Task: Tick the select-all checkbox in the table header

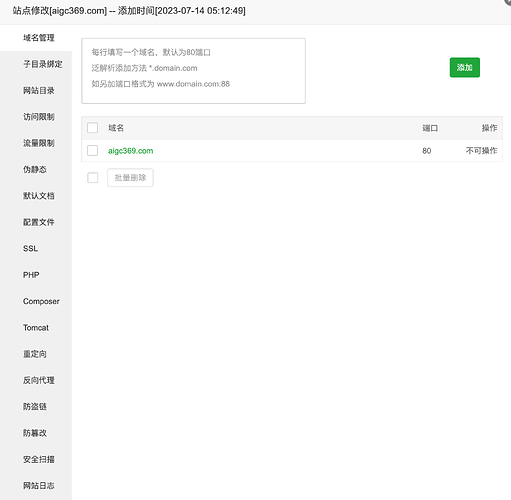Action: coord(92,128)
